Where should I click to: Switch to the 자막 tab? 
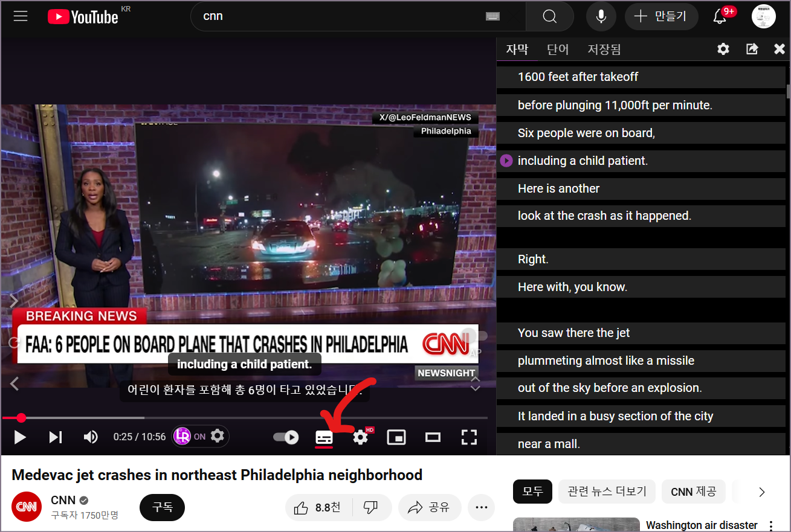coord(517,50)
